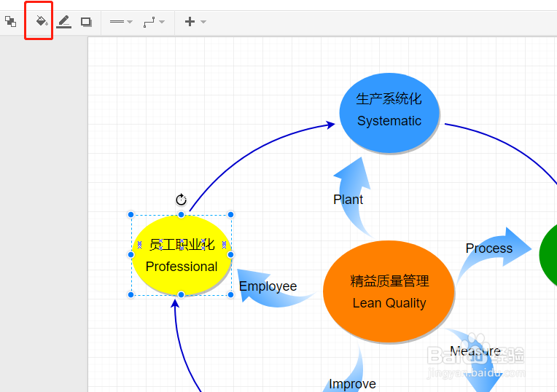
Task: Click the Plant arrow shape
Action: pyautogui.click(x=353, y=197)
